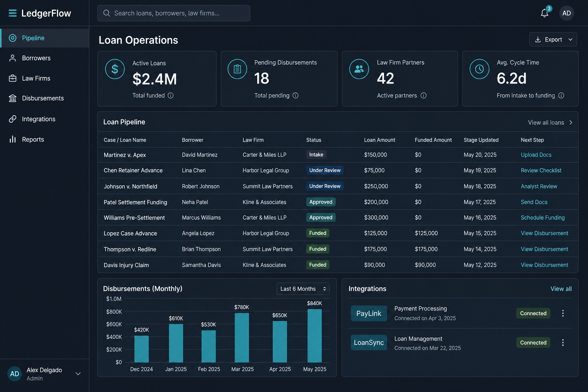The image size is (588, 392).
Task: Click Analyst Review for Johnson v. Northfield
Action: tap(539, 186)
